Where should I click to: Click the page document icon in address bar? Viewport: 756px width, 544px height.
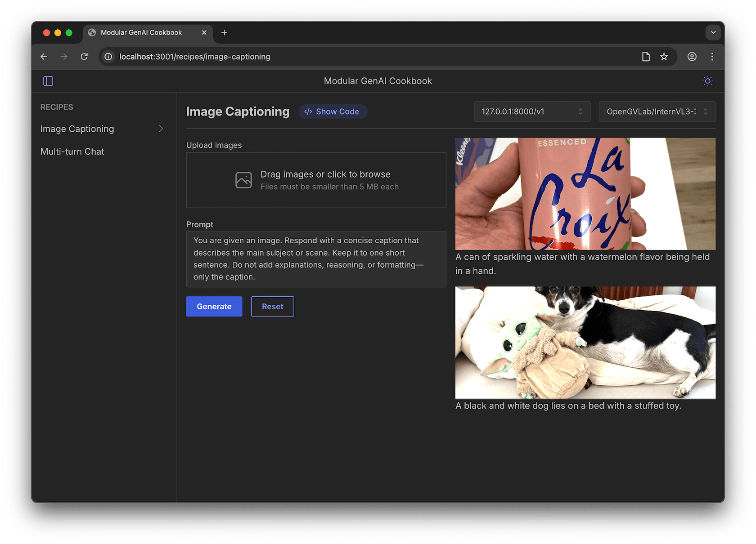click(x=646, y=57)
